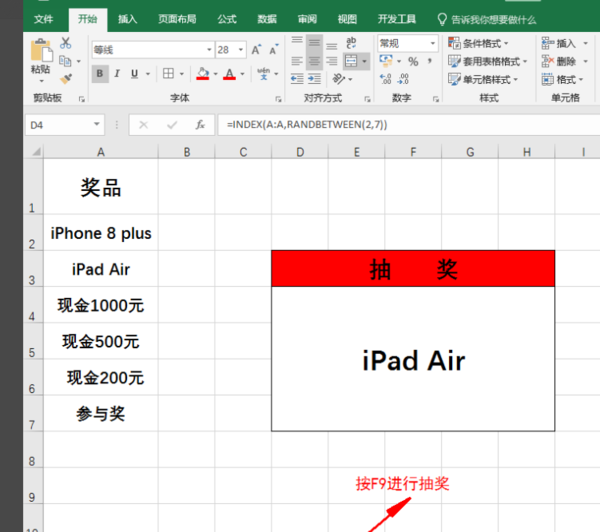Select the cell containing iPhone 8 plus

point(101,233)
